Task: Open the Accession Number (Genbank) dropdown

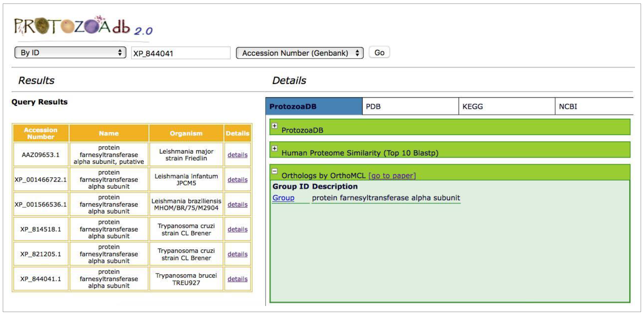Action: pyautogui.click(x=299, y=53)
